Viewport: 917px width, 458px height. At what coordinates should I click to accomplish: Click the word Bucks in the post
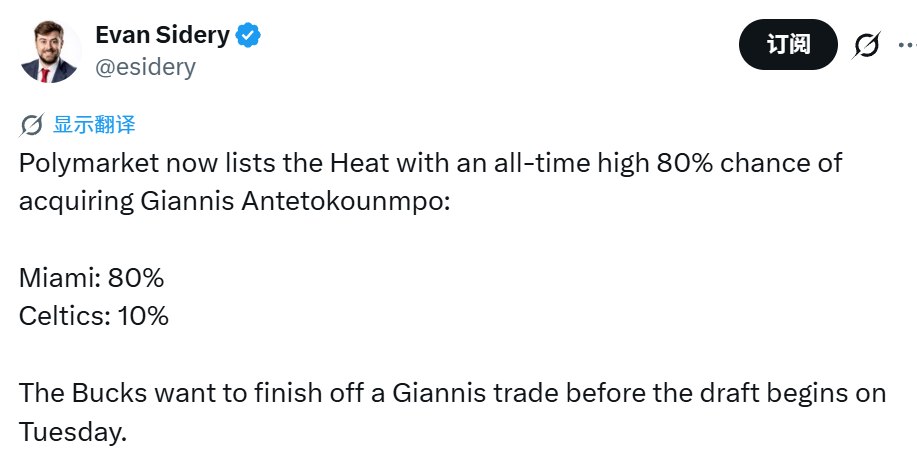point(109,393)
